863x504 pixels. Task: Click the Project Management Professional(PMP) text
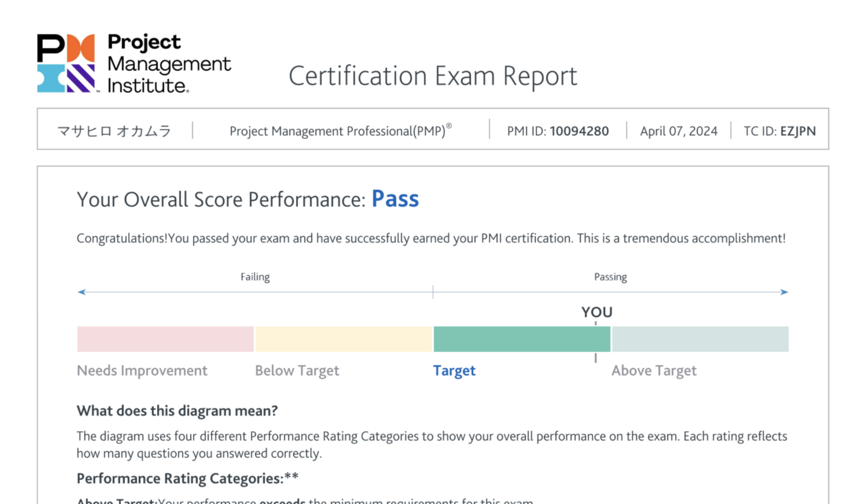pos(338,131)
